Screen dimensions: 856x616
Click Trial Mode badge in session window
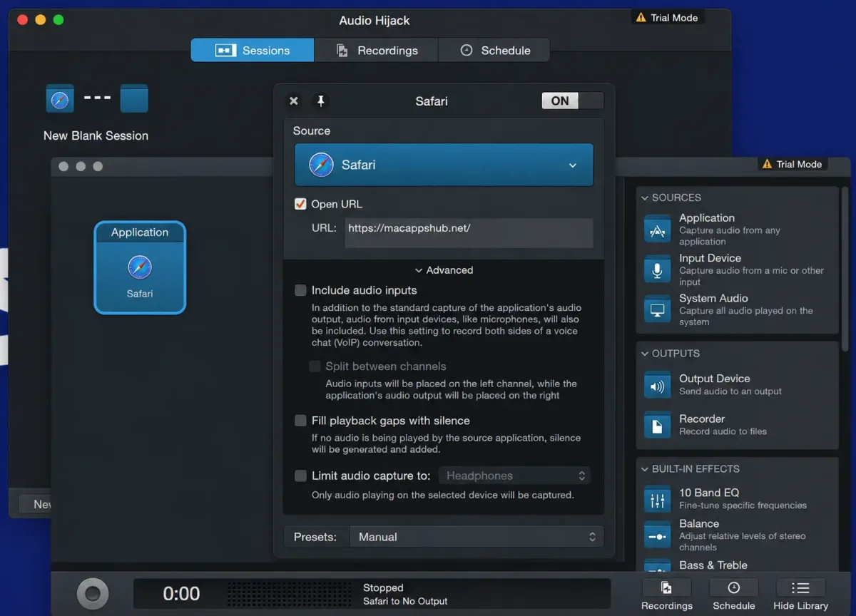(x=792, y=164)
